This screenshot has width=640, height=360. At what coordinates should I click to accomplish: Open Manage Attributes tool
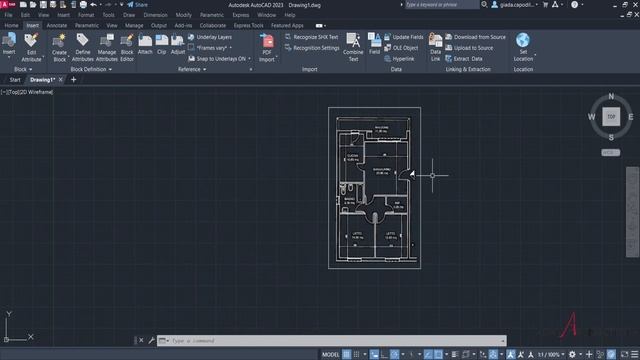tap(107, 47)
